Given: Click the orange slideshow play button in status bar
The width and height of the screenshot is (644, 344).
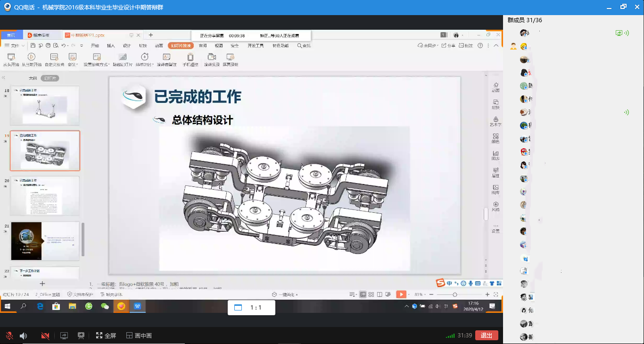Looking at the screenshot, I should click(400, 294).
